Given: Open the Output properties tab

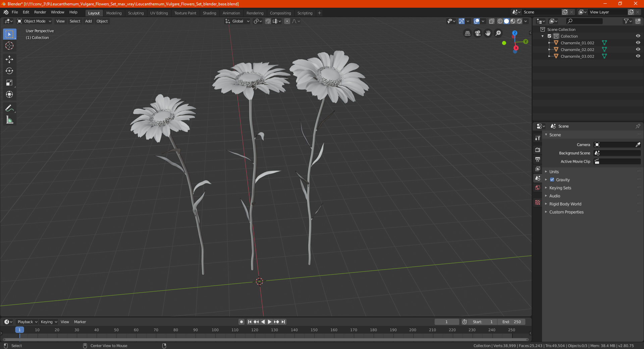Looking at the screenshot, I should tap(538, 159).
